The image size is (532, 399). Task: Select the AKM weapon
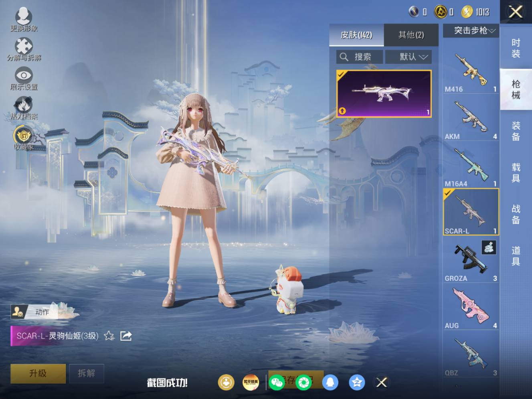tap(471, 118)
